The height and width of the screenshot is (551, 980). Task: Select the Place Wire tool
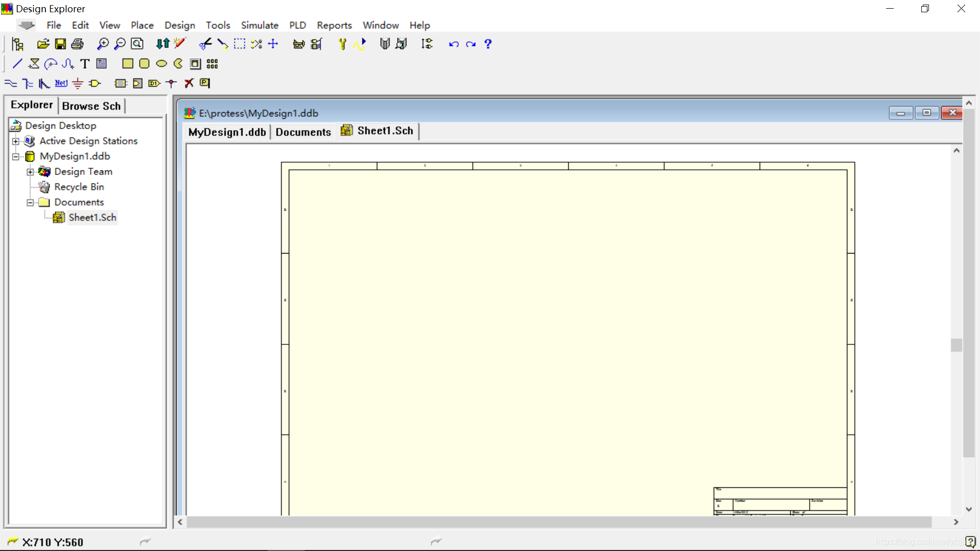tap(11, 83)
